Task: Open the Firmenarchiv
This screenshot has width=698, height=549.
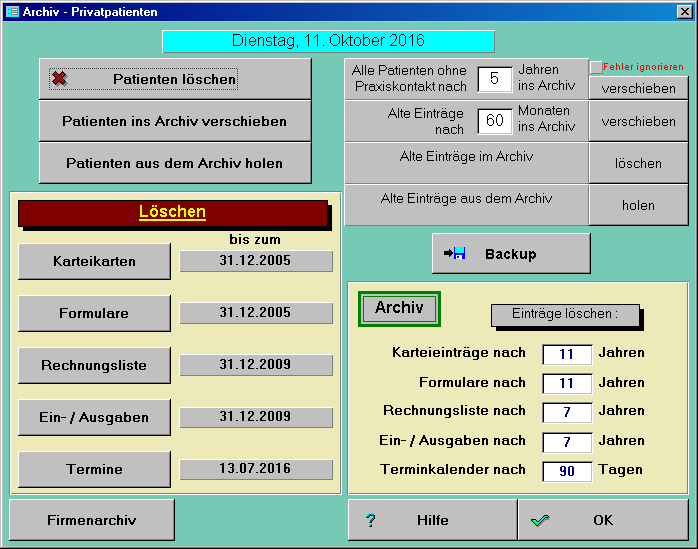Action: point(92,520)
